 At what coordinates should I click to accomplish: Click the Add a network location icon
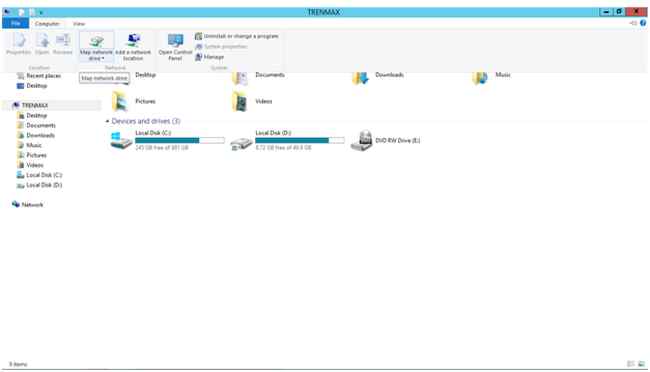[x=133, y=41]
